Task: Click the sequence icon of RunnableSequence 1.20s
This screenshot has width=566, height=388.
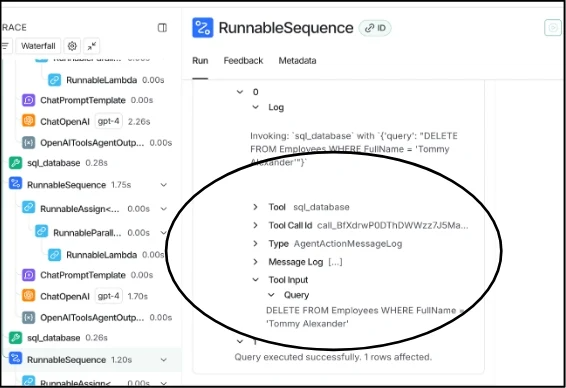Action: [16, 359]
